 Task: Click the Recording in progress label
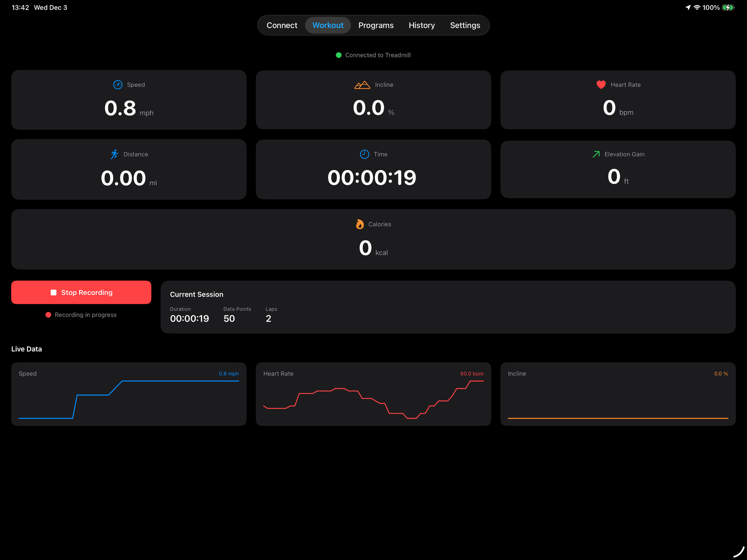click(85, 315)
